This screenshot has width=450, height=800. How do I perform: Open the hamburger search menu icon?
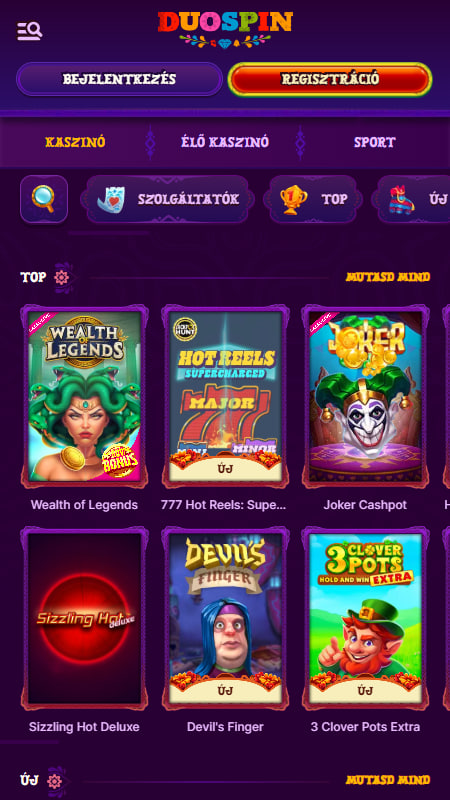(30, 31)
